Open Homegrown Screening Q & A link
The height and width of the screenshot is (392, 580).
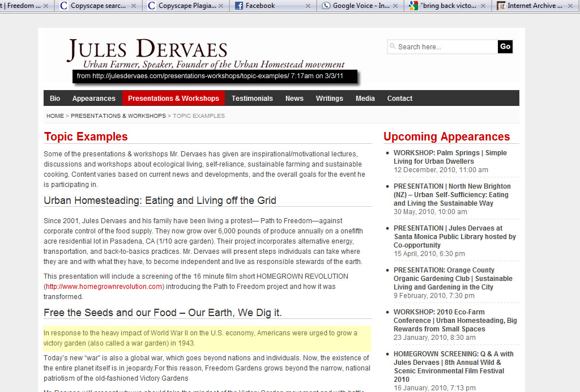pyautogui.click(x=454, y=367)
